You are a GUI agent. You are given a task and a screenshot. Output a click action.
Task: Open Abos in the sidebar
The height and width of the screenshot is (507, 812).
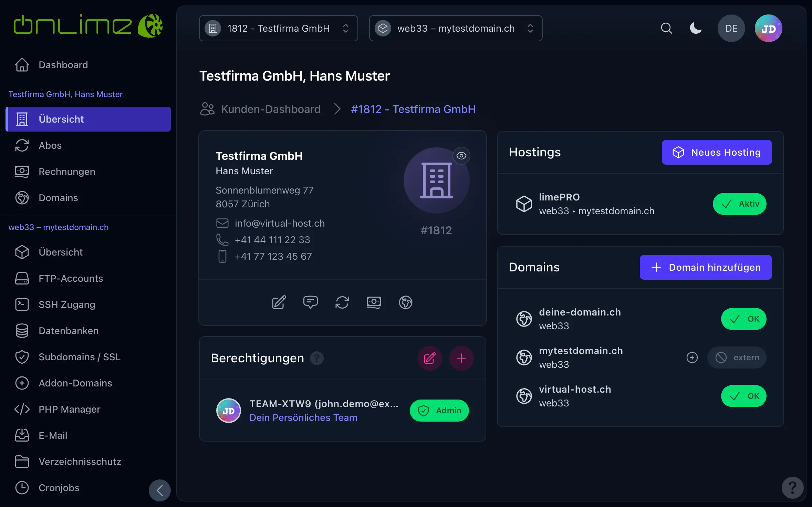click(x=88, y=145)
